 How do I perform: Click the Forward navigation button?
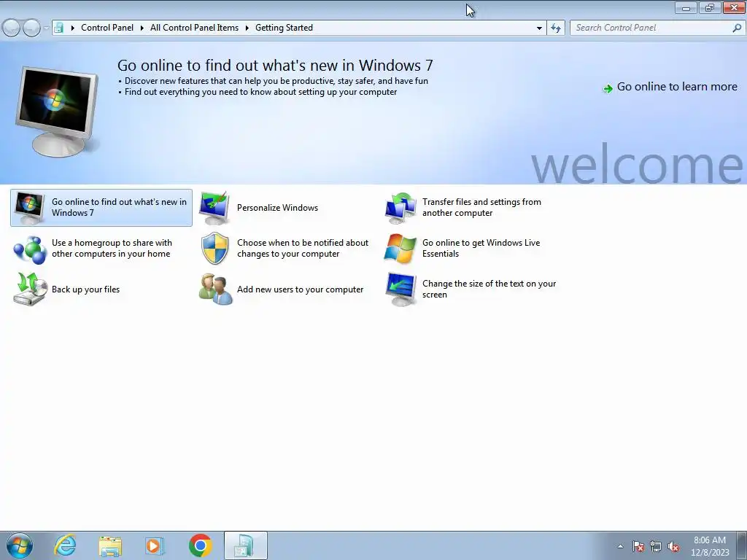click(x=31, y=28)
